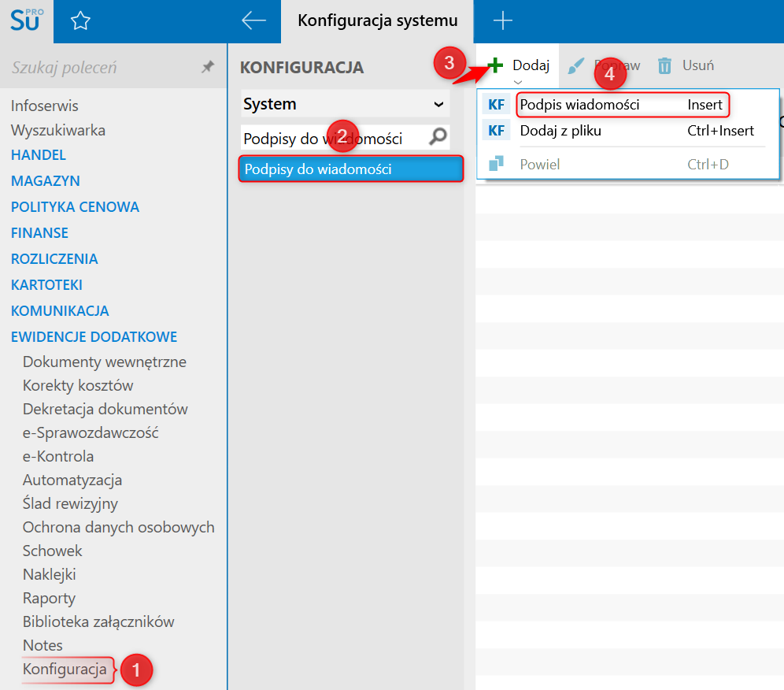Select Podpisy do wiadomości list item
The width and height of the screenshot is (784, 690).
click(351, 169)
